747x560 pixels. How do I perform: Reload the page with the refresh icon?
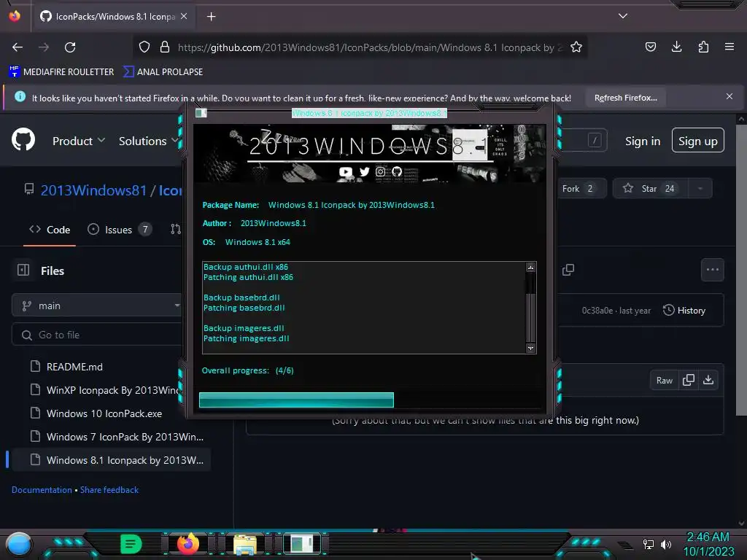coord(70,47)
